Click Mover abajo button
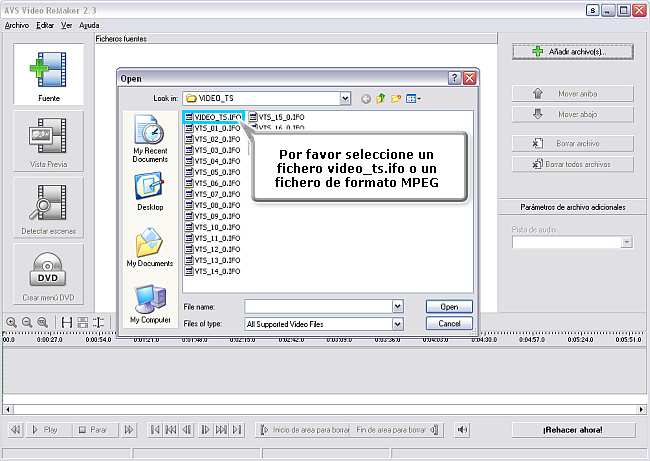650x461 pixels. (573, 114)
